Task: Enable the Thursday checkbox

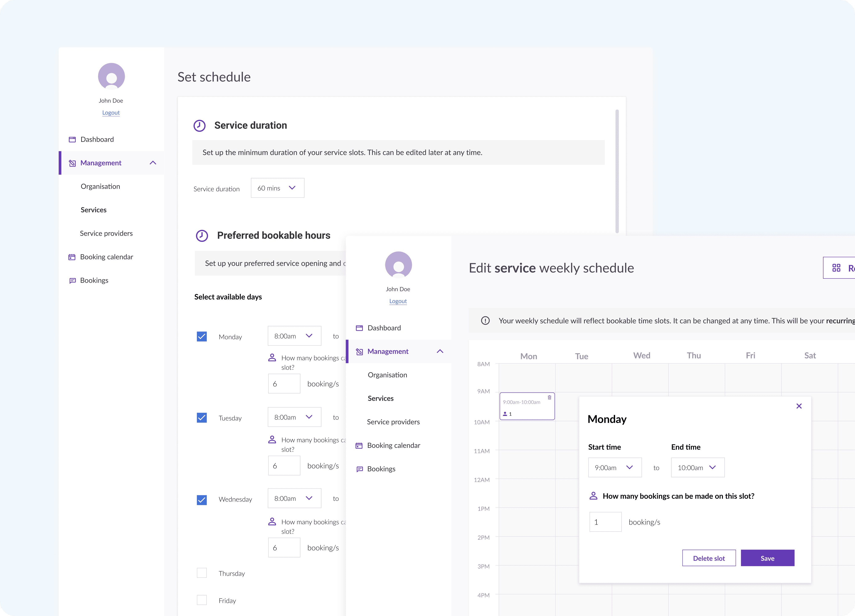Action: pyautogui.click(x=202, y=573)
